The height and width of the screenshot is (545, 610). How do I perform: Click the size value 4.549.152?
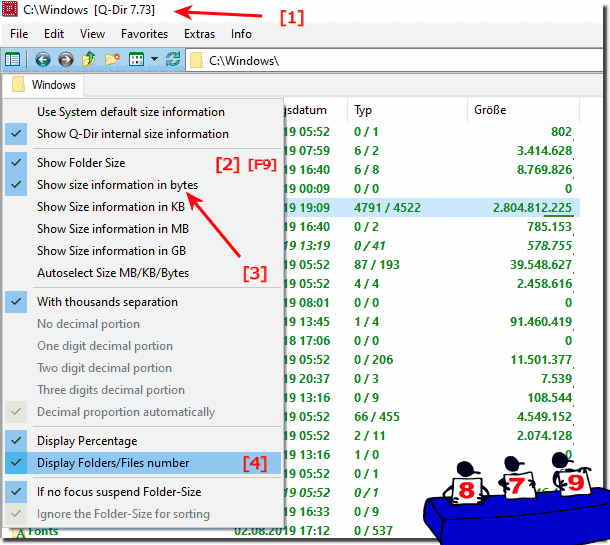(544, 417)
